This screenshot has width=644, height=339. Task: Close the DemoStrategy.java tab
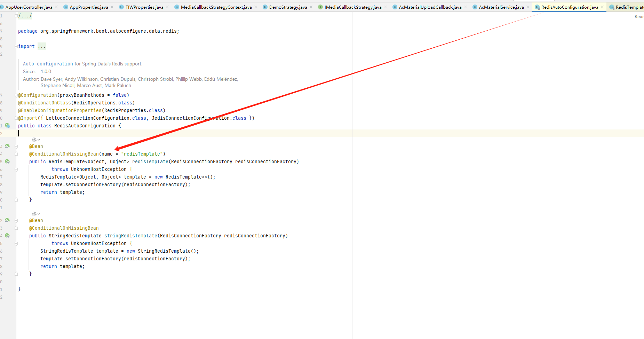coord(311,7)
